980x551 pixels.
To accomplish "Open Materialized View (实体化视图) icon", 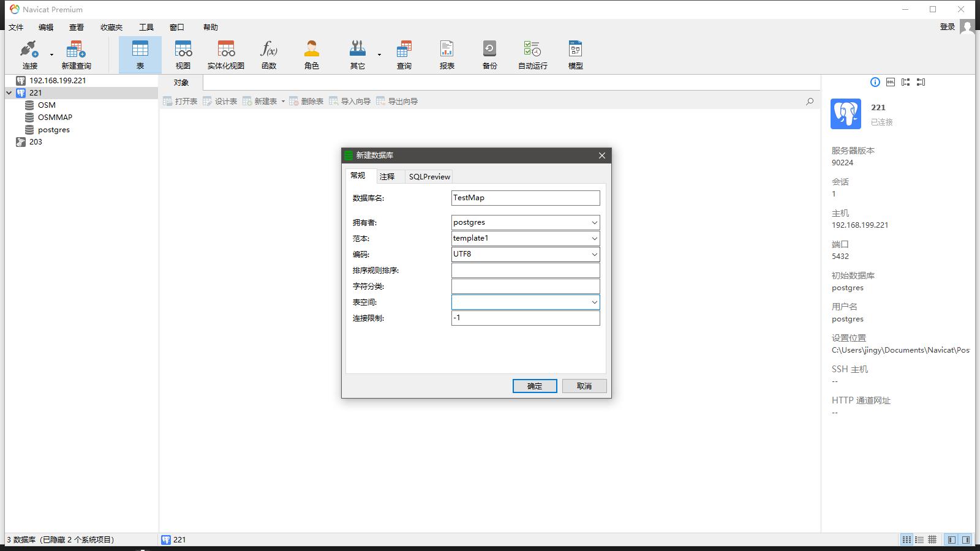I will tap(226, 54).
